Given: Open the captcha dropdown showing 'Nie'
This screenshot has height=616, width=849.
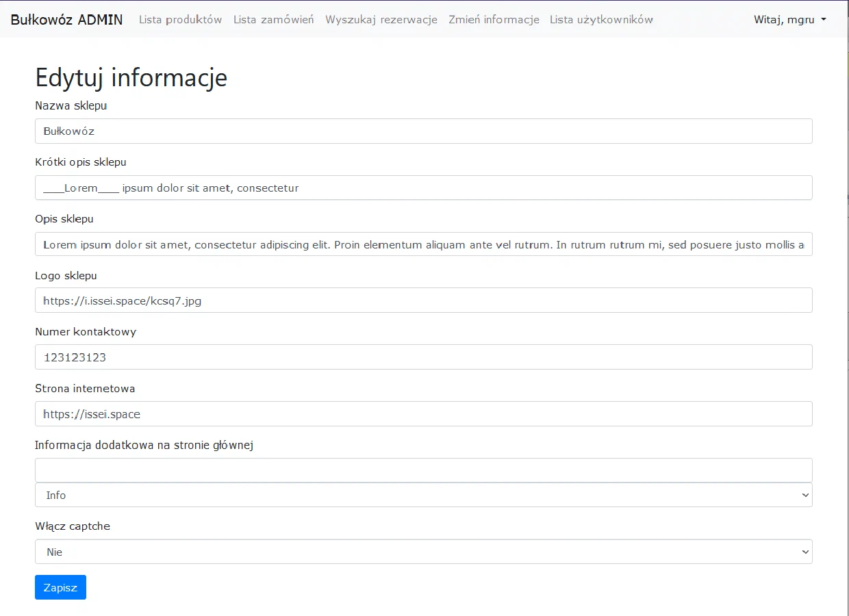Looking at the screenshot, I should click(x=423, y=552).
